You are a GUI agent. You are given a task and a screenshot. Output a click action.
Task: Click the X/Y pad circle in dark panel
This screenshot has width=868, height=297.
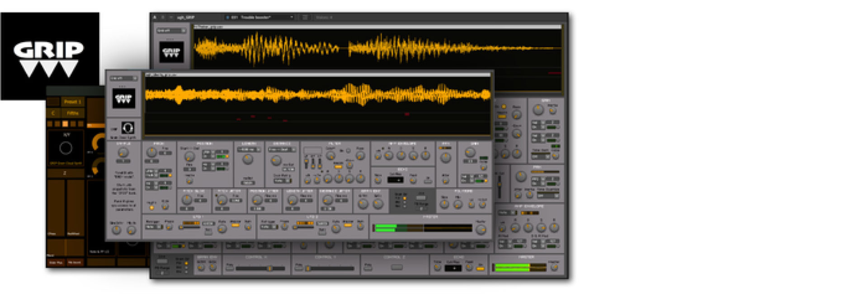[x=66, y=148]
